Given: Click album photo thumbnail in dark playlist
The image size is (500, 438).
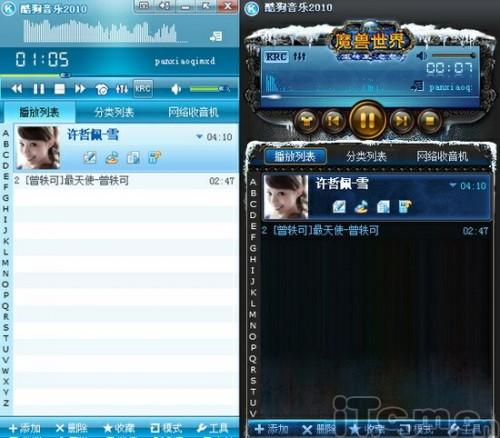Looking at the screenshot, I should [286, 197].
